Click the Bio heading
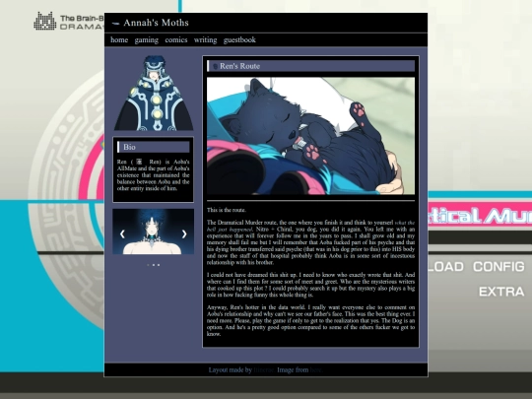 (x=129, y=147)
